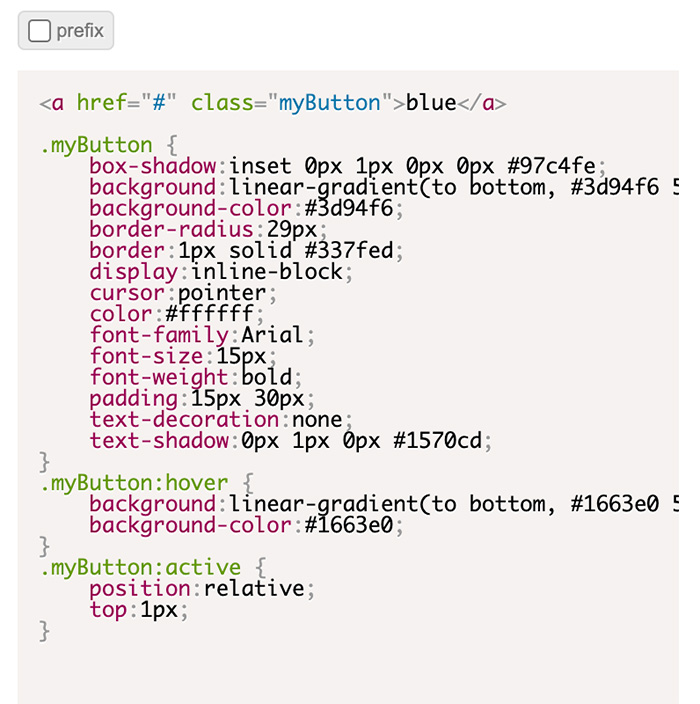This screenshot has width=700, height=704.
Task: Enable the prefix checkbox
Action: [39, 31]
